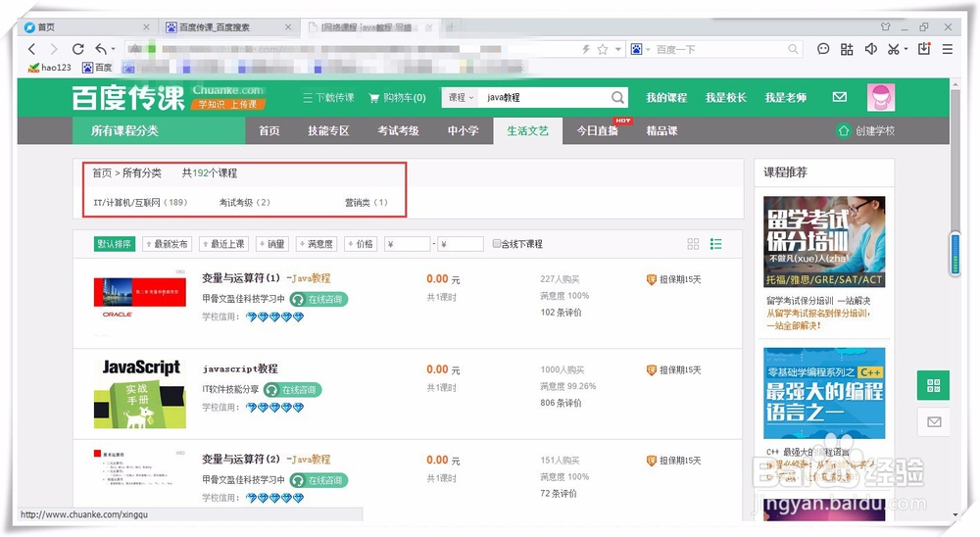Go back with browser back arrow

pyautogui.click(x=32, y=49)
